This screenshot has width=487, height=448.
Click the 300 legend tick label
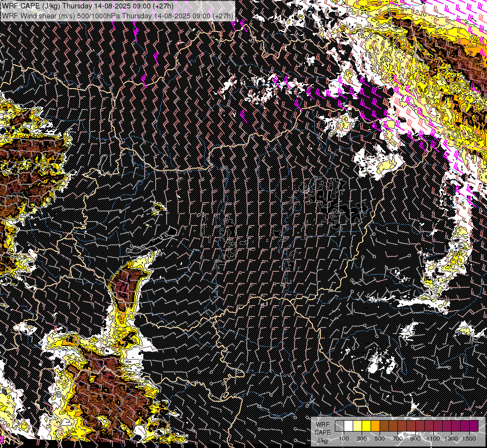tap(362, 439)
